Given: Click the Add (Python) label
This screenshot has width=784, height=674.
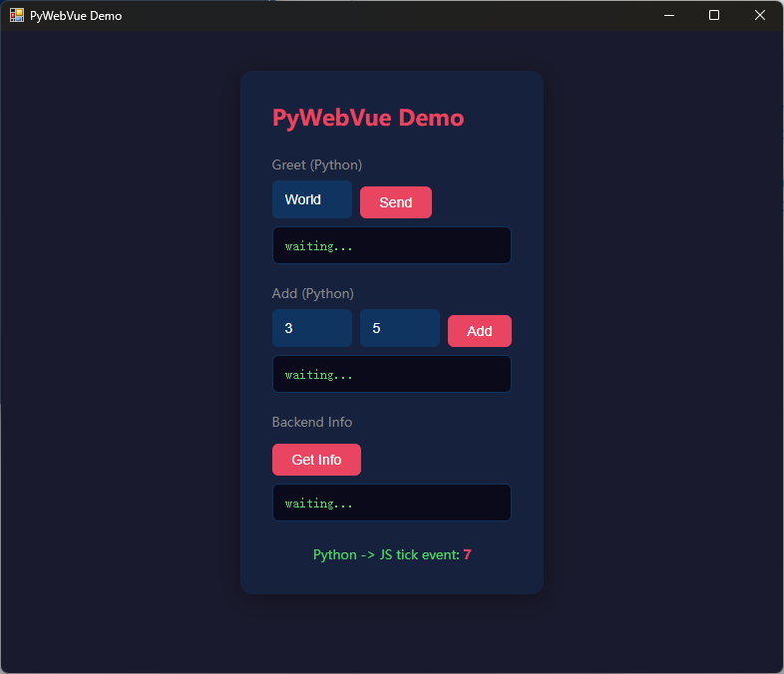Looking at the screenshot, I should (313, 293).
